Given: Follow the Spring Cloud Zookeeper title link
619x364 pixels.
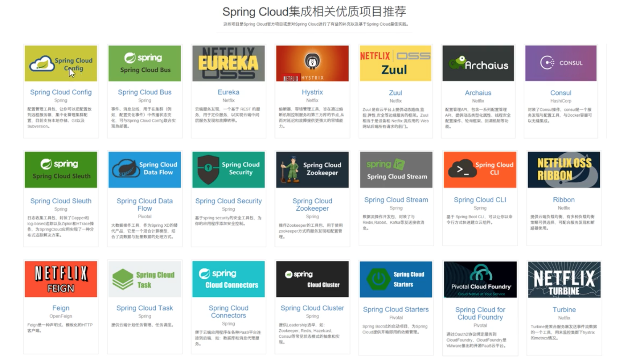Looking at the screenshot, I should [x=312, y=205].
